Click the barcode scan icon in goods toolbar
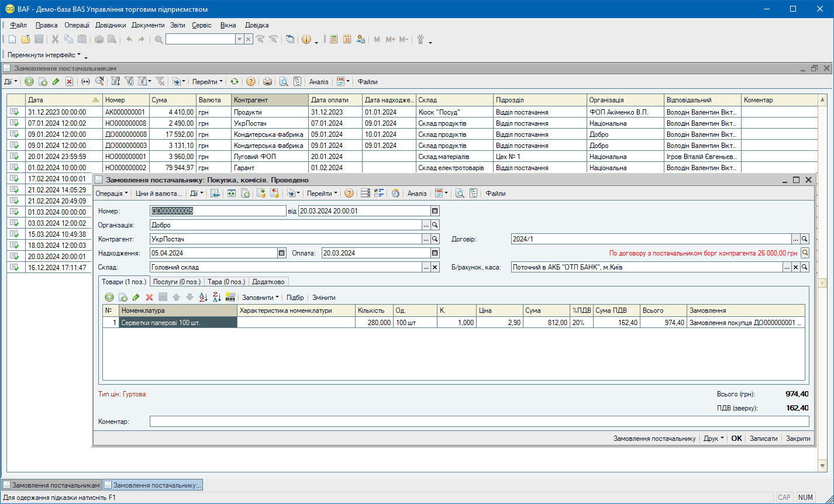 (230, 297)
